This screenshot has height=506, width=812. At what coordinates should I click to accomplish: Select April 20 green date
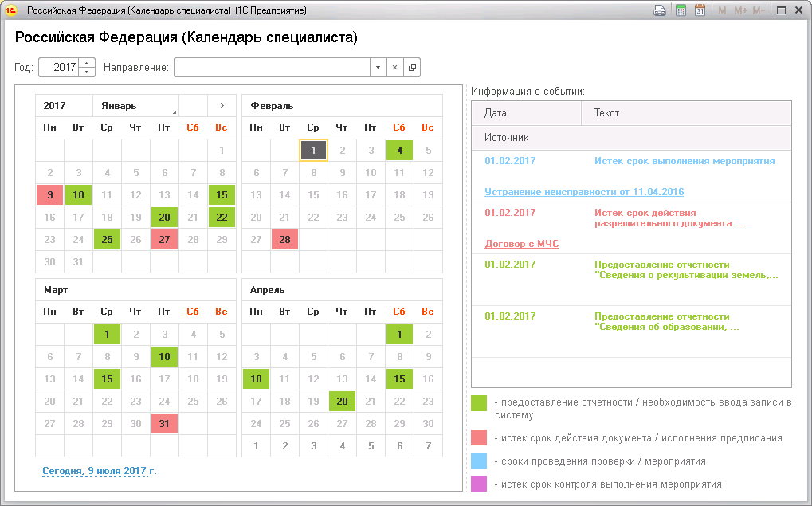tap(343, 401)
